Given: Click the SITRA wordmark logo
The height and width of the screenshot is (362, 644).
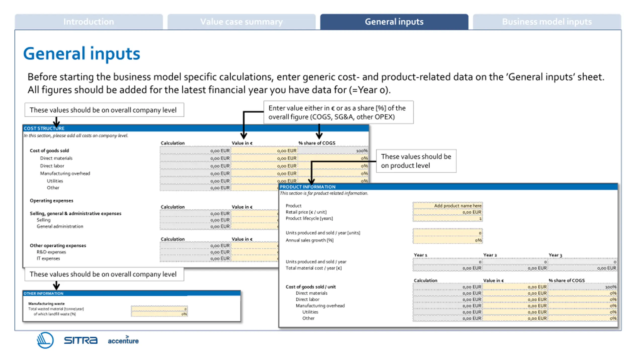Looking at the screenshot, I should [x=80, y=340].
